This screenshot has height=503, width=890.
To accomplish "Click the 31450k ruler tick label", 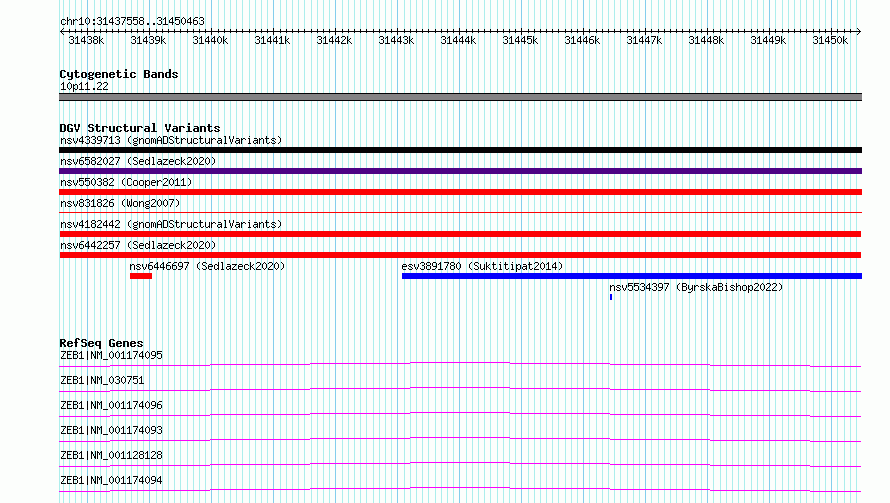I will point(830,41).
